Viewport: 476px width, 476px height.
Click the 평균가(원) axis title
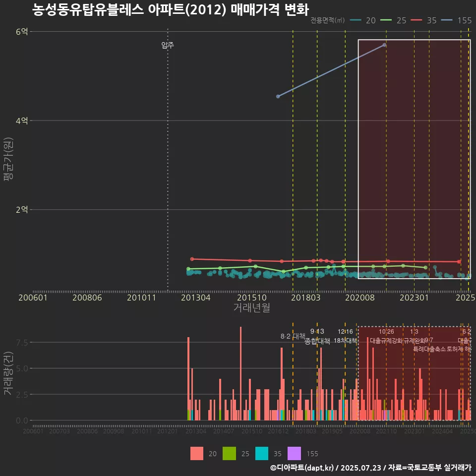click(8, 159)
